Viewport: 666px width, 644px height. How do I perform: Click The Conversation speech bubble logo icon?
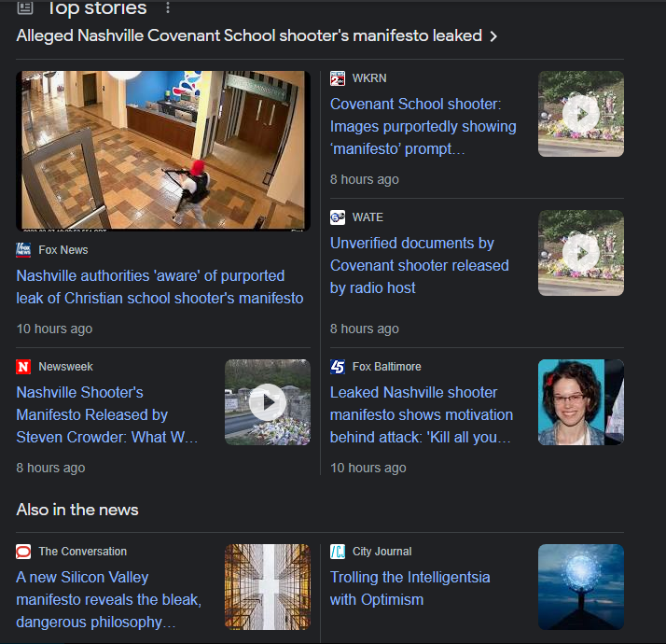tap(23, 552)
